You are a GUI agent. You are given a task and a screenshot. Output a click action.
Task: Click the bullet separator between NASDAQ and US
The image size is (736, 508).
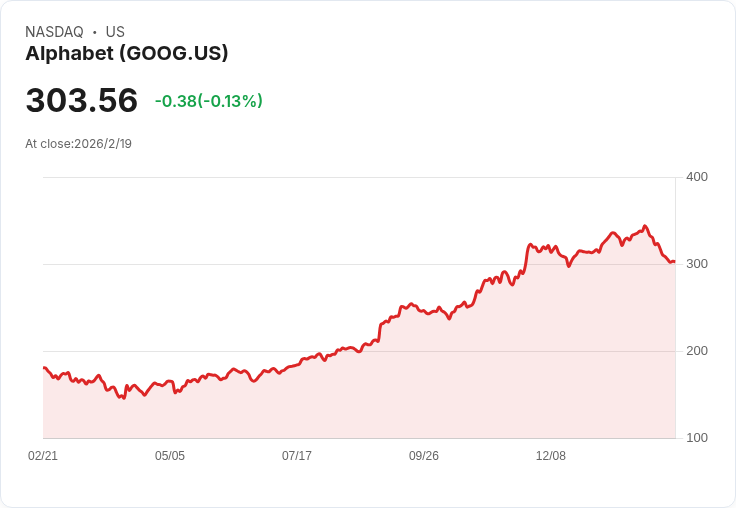[x=95, y=32]
